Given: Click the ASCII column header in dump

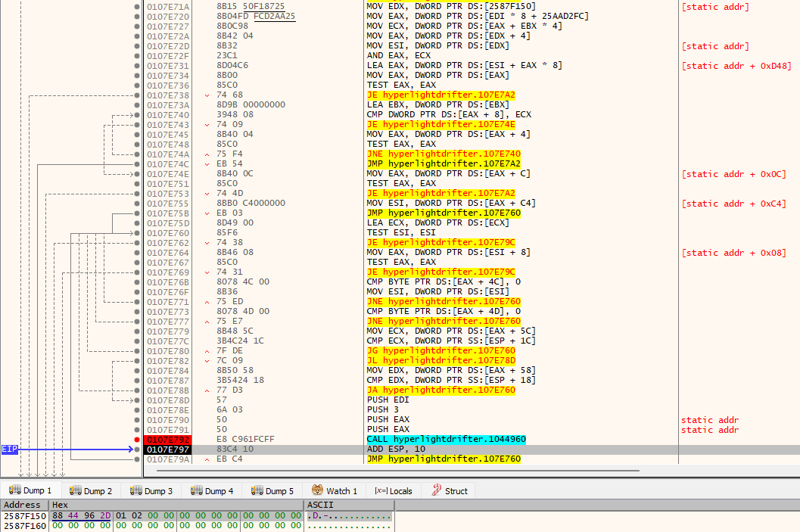Looking at the screenshot, I should pos(320,504).
